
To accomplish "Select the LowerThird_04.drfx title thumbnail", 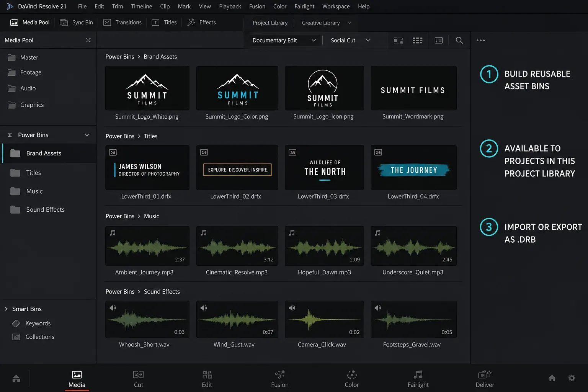I will pos(413,167).
